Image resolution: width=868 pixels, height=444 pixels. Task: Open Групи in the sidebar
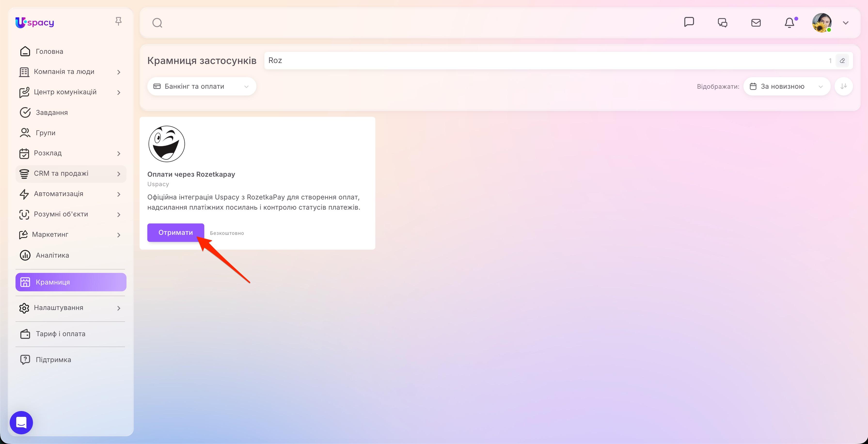point(71,133)
